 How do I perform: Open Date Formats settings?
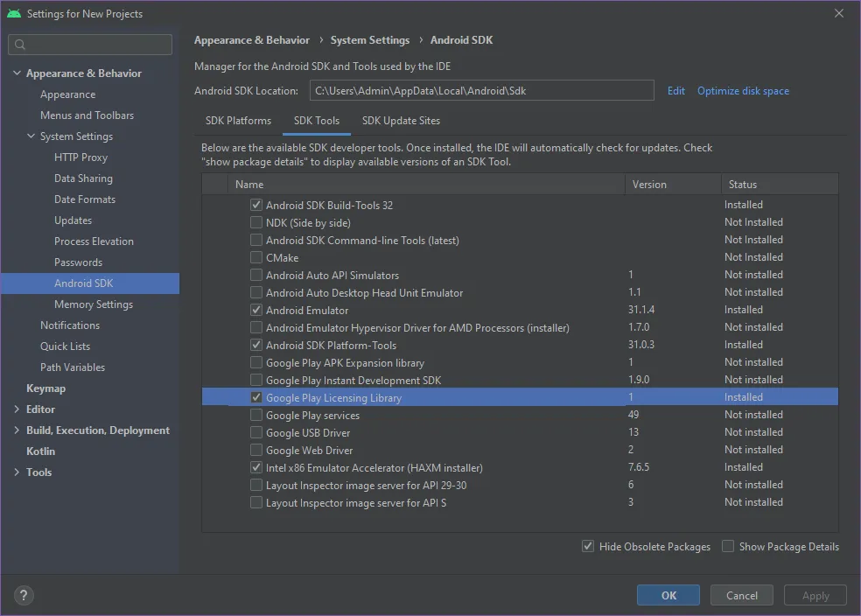pyautogui.click(x=85, y=199)
